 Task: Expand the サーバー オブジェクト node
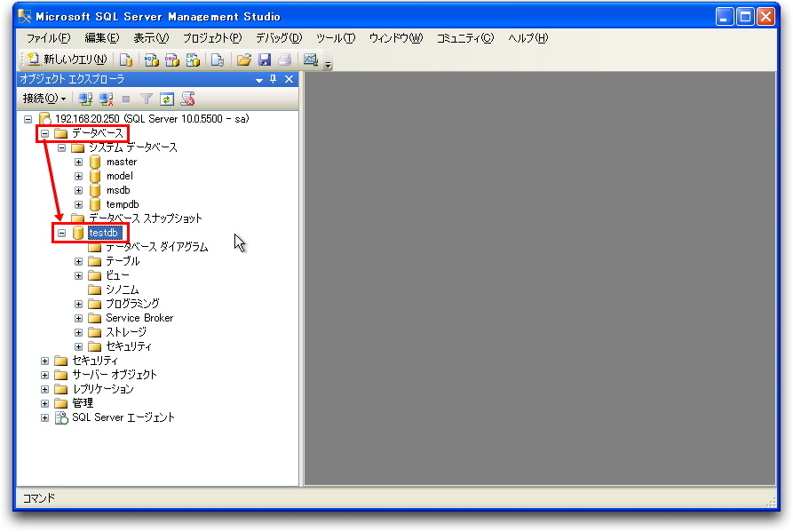pyautogui.click(x=45, y=375)
